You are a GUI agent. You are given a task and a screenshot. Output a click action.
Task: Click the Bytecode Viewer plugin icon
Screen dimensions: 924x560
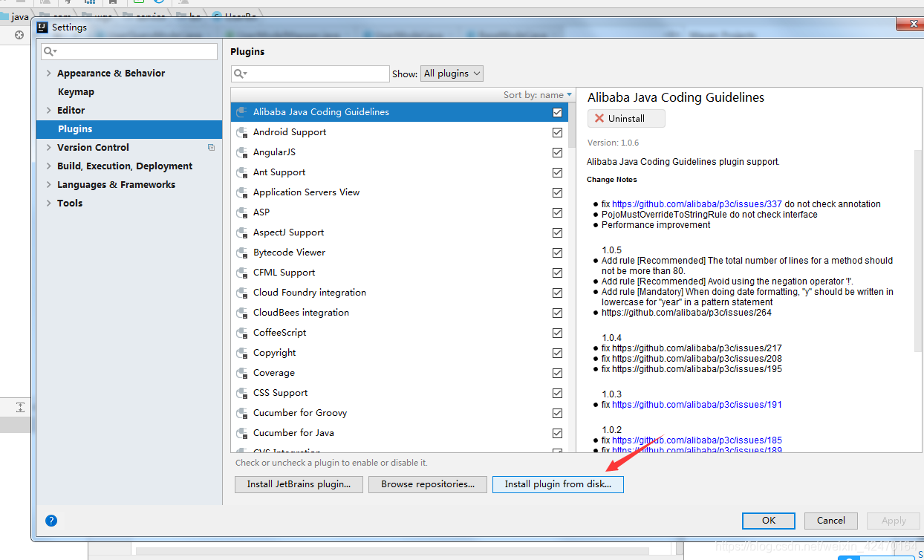(x=241, y=253)
